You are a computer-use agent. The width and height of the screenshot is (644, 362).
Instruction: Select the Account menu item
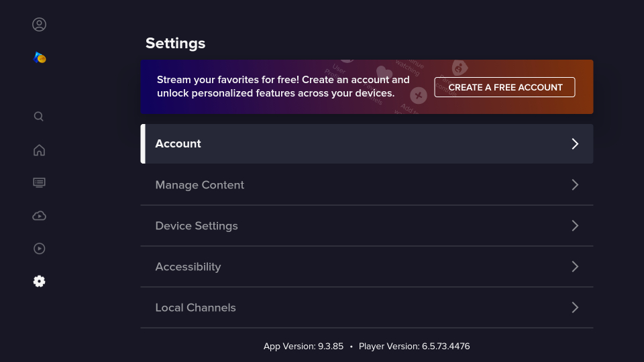(x=178, y=144)
